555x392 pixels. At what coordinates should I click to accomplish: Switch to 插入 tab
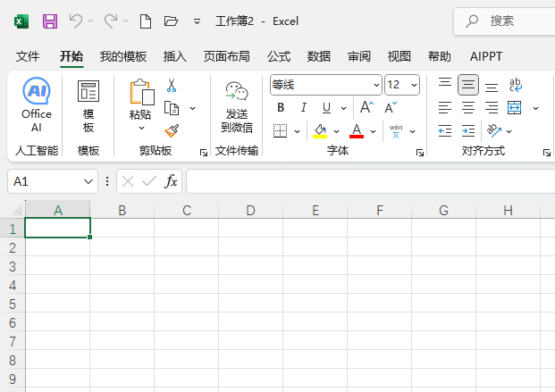pos(175,56)
